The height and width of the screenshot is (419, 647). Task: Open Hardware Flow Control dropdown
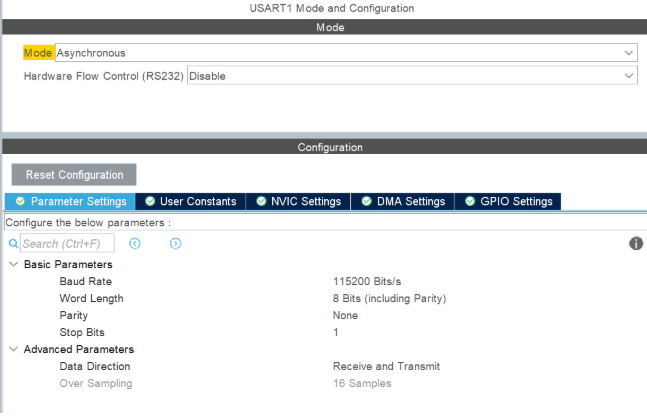click(x=412, y=76)
